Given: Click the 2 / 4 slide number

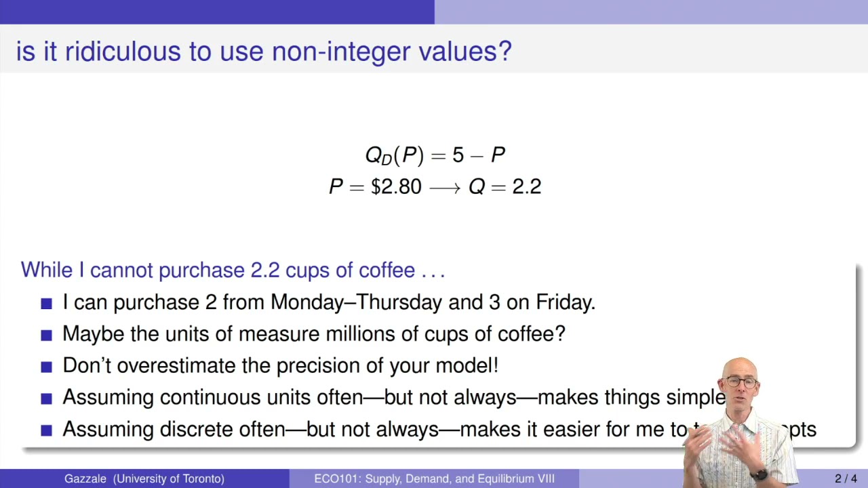Looking at the screenshot, I should [846, 479].
